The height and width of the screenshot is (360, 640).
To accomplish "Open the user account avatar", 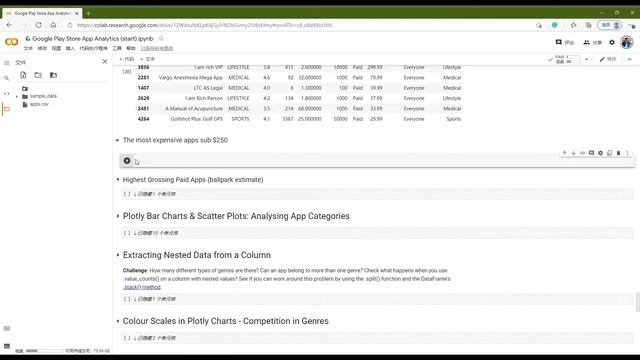I will tap(627, 42).
